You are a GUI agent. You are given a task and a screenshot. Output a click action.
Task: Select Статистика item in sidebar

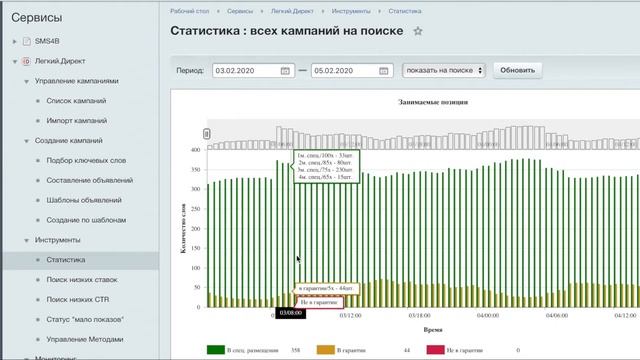click(66, 260)
